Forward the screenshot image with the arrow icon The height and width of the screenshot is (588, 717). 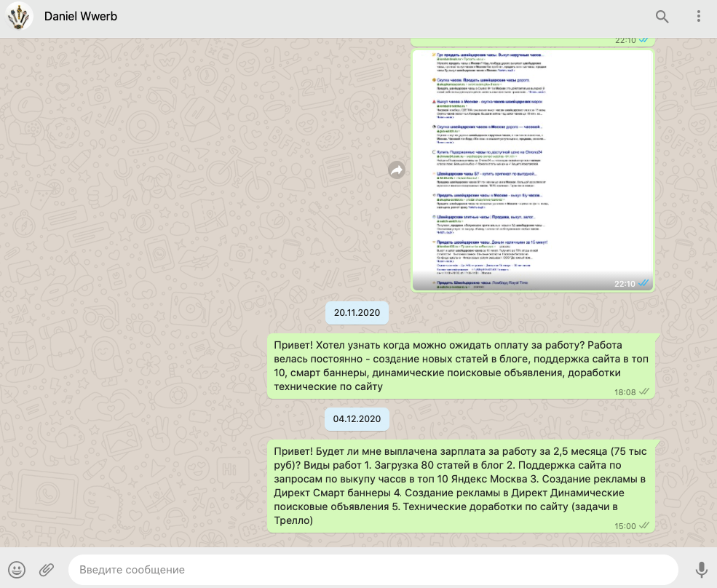[x=397, y=170]
